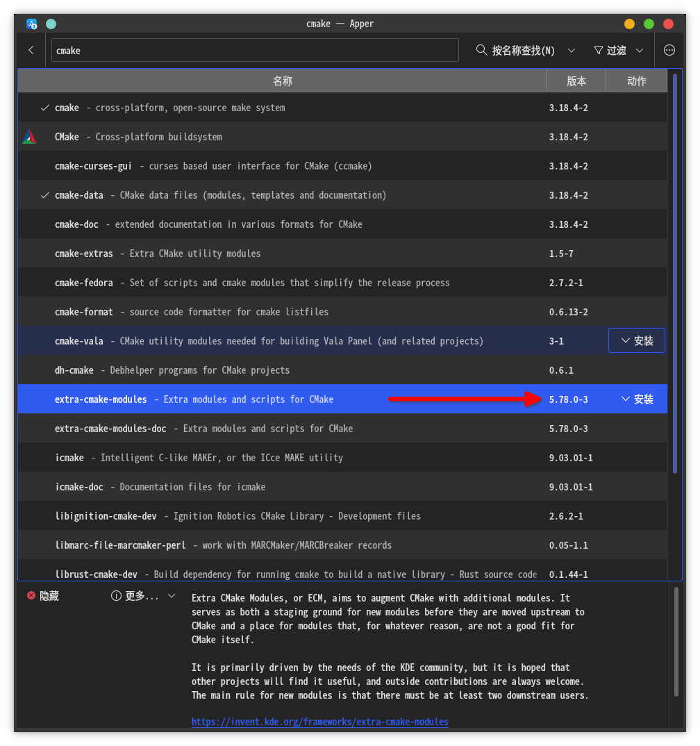The height and width of the screenshot is (746, 700).
Task: Select the dh-cmake package row
Action: point(342,370)
